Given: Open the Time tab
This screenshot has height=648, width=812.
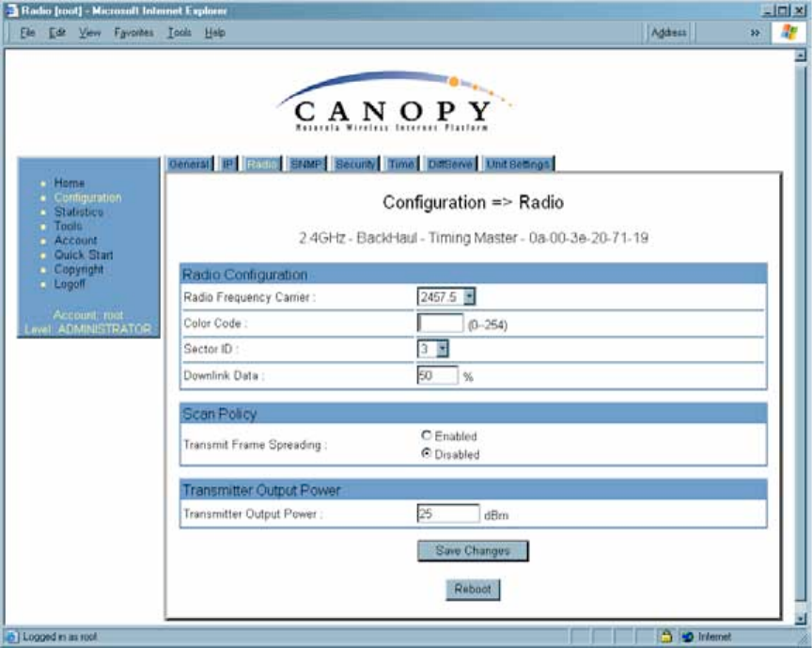Looking at the screenshot, I should pos(401,165).
